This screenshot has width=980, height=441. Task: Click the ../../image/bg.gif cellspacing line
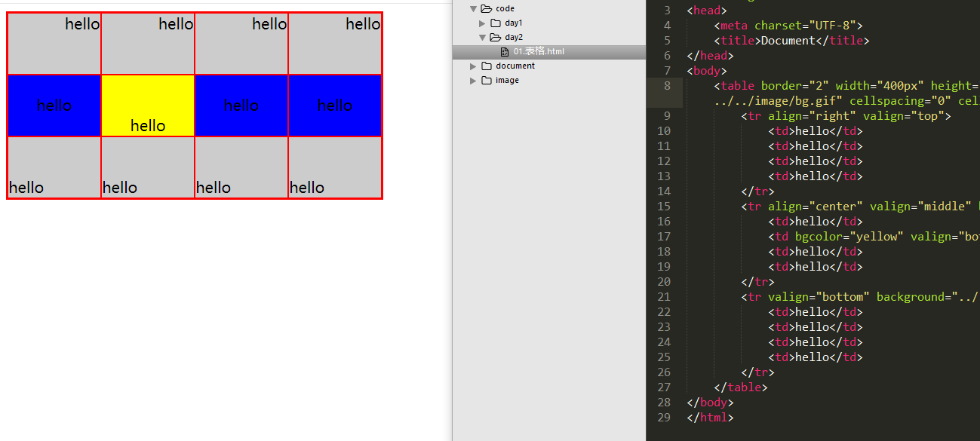click(846, 101)
